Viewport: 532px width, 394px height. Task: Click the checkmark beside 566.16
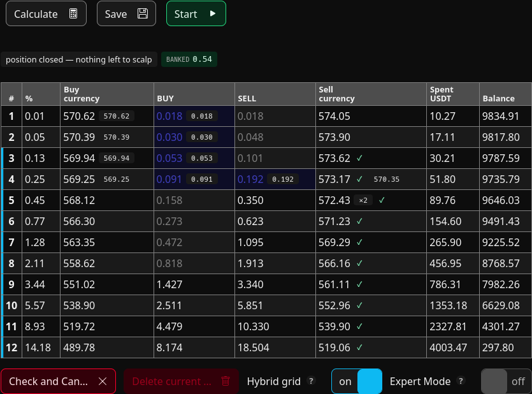click(x=359, y=263)
